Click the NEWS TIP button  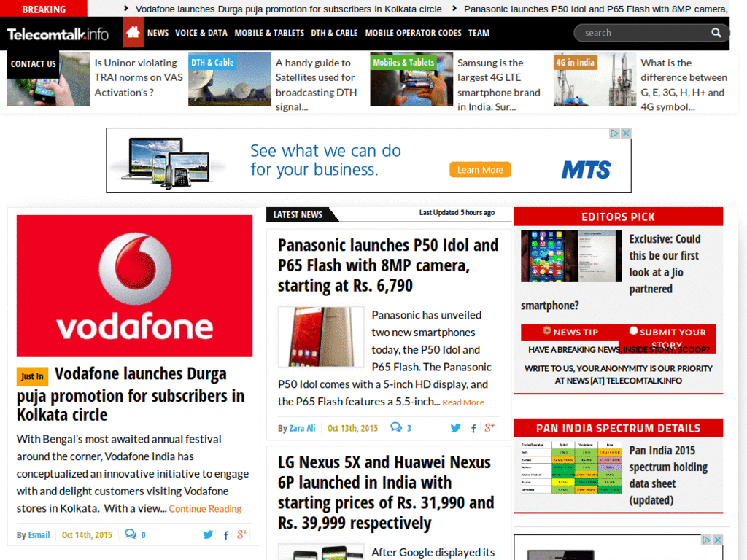click(570, 332)
